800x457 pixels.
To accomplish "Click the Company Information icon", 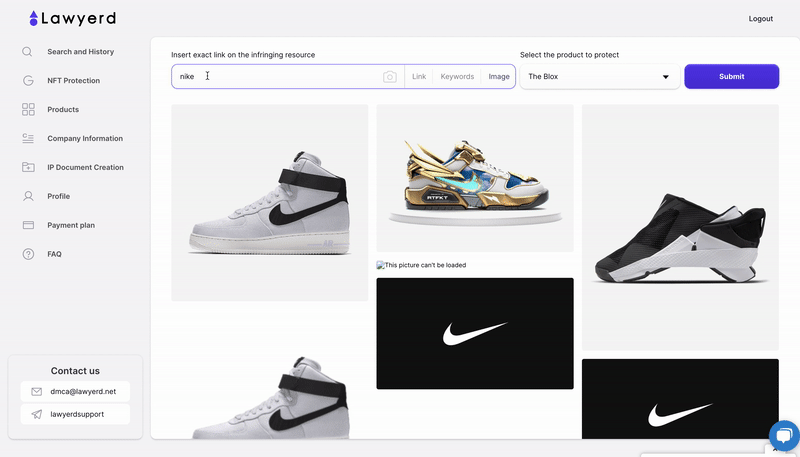I will 28,138.
